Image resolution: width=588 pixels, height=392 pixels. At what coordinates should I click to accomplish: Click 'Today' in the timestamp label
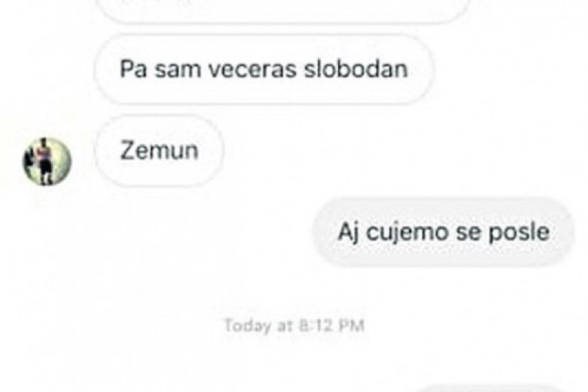click(247, 326)
